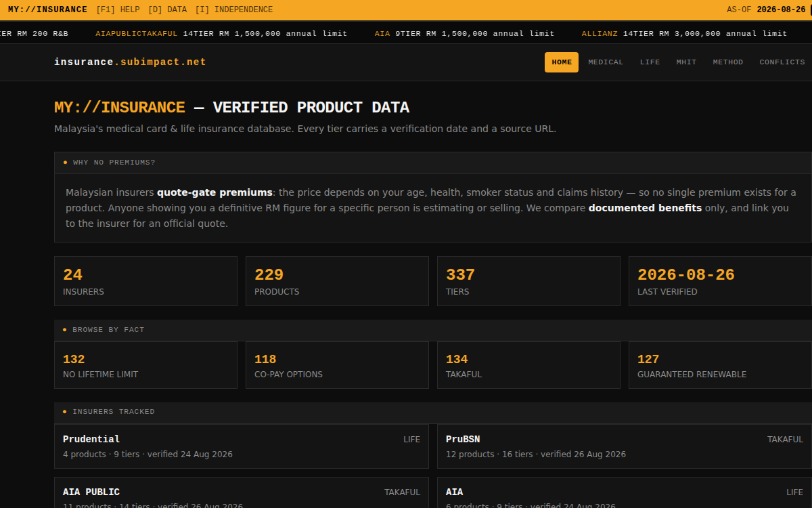The width and height of the screenshot is (812, 508).
Task: Browse 118 CO-PAY OPTIONS products
Action: point(337,365)
